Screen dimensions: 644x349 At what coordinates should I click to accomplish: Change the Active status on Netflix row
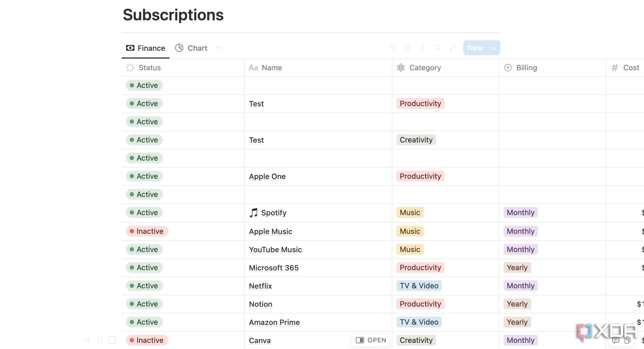[144, 286]
